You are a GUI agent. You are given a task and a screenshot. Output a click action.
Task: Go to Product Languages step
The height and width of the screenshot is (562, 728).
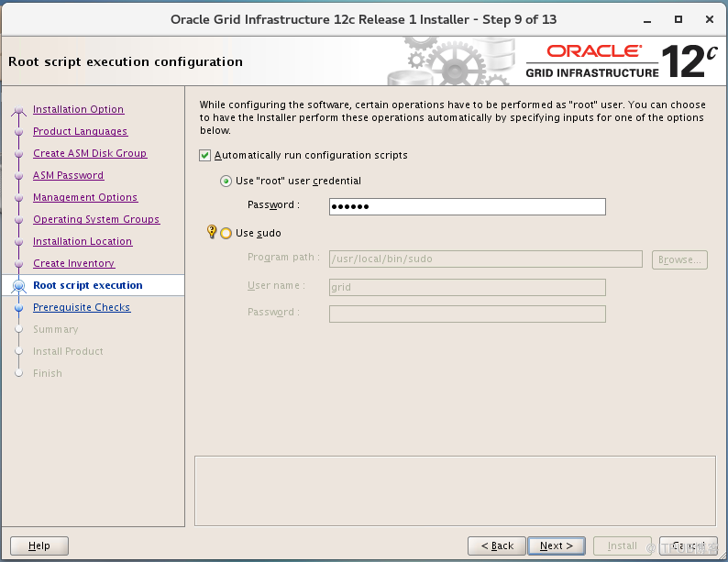pyautogui.click(x=81, y=131)
